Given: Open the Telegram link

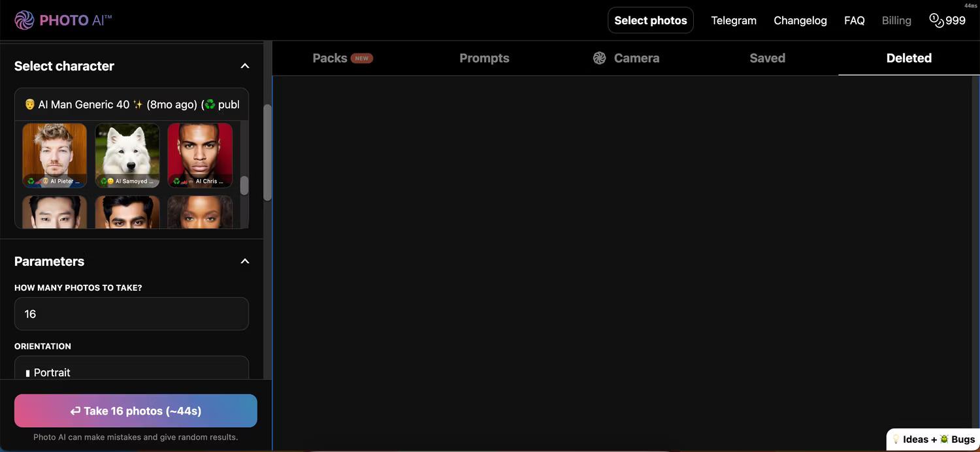Looking at the screenshot, I should 734,20.
